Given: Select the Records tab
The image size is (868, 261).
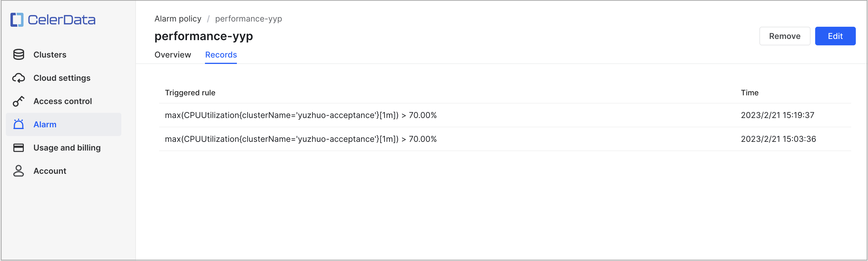Looking at the screenshot, I should coord(221,55).
